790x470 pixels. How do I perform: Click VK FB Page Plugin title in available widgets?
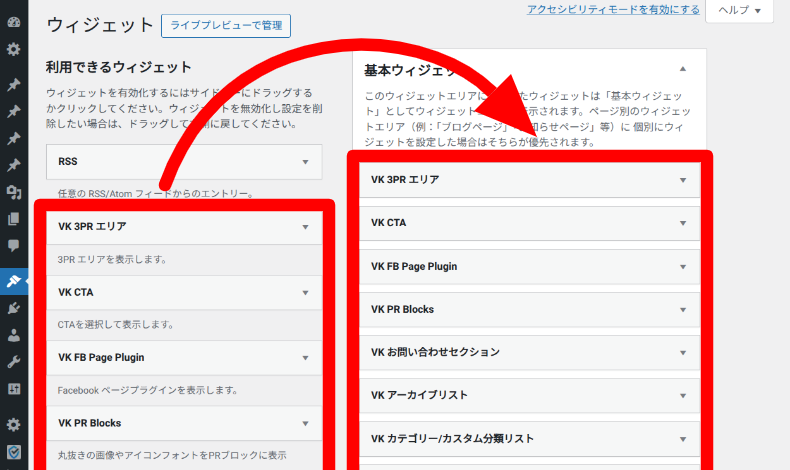[x=101, y=357]
